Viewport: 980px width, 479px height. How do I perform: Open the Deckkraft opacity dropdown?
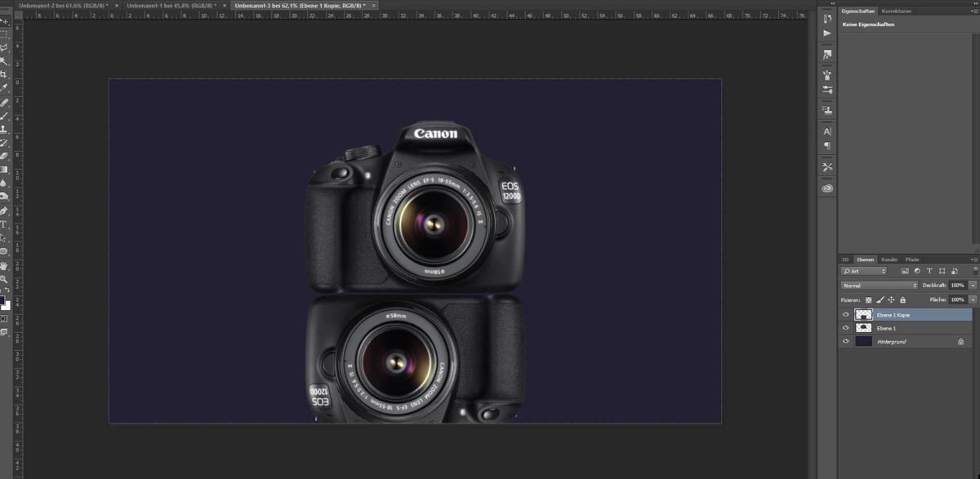[x=972, y=285]
